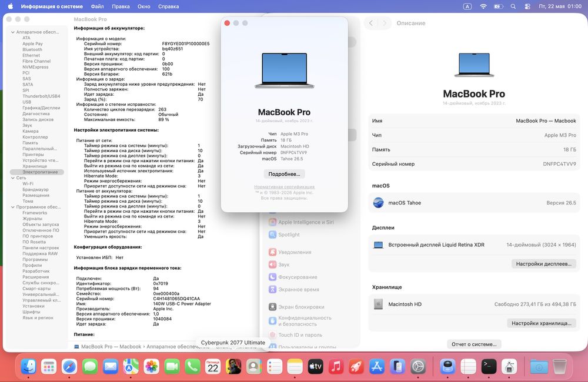Image resolution: width=588 pixels, height=382 pixels.
Task: Open the Apple menu
Action: 11,6
